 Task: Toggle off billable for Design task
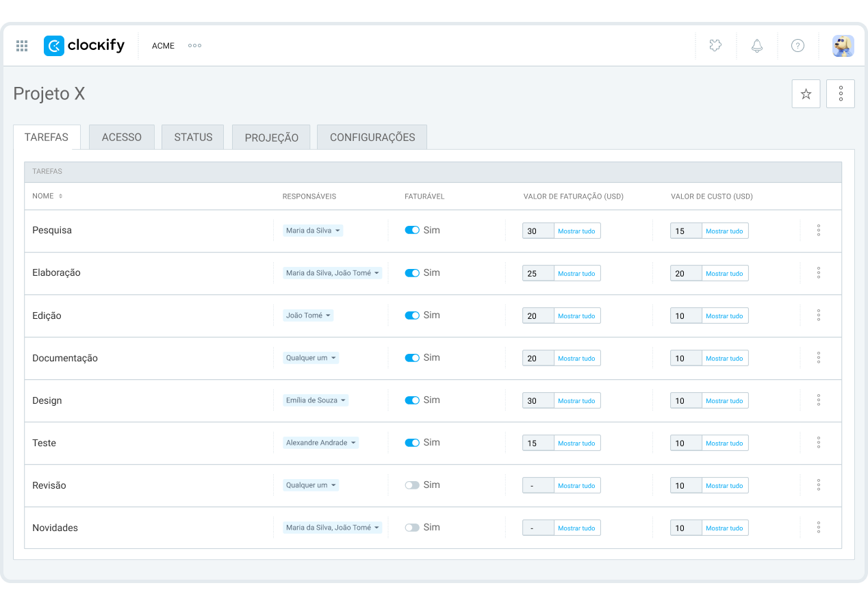412,400
